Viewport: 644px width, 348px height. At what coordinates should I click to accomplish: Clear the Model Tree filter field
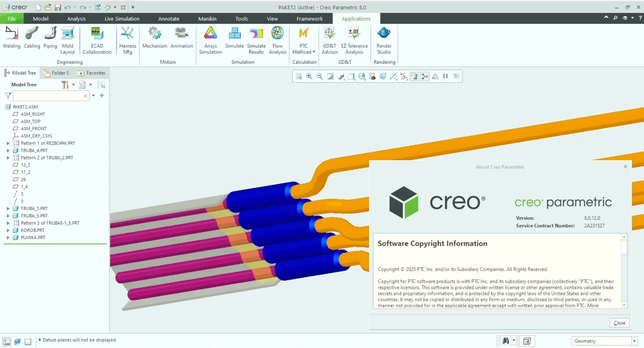pyautogui.click(x=85, y=96)
